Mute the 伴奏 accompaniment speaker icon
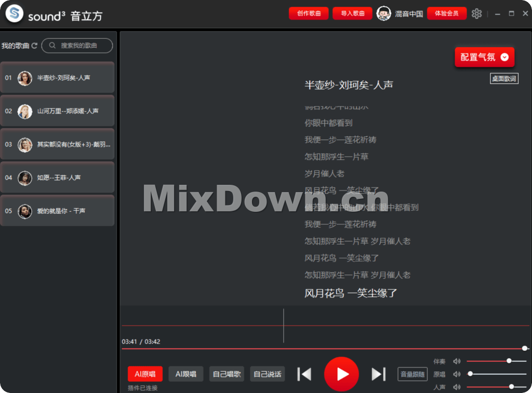This screenshot has width=532, height=393. [x=457, y=361]
